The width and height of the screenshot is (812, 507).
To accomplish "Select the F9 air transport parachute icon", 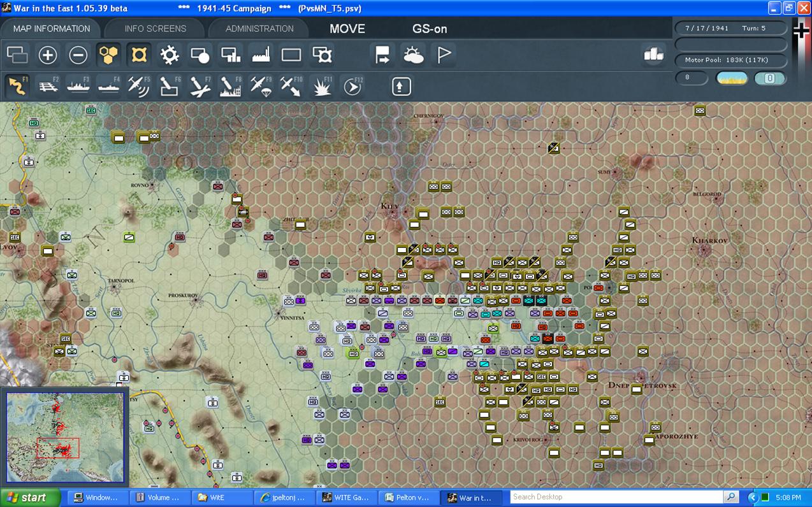I will point(261,86).
